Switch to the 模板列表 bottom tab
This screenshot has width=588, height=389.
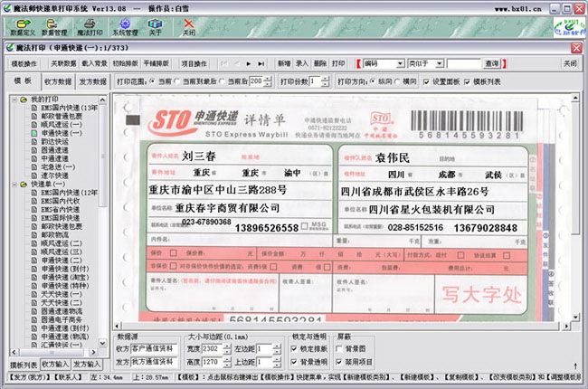[24, 365]
